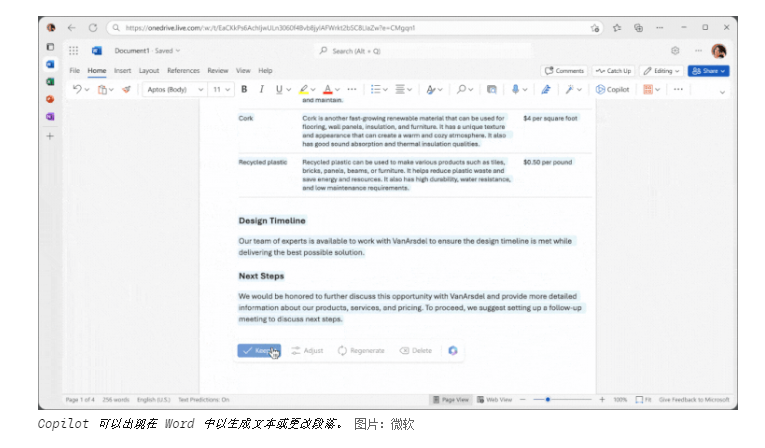
Task: Switch to the References tab
Action: (183, 70)
